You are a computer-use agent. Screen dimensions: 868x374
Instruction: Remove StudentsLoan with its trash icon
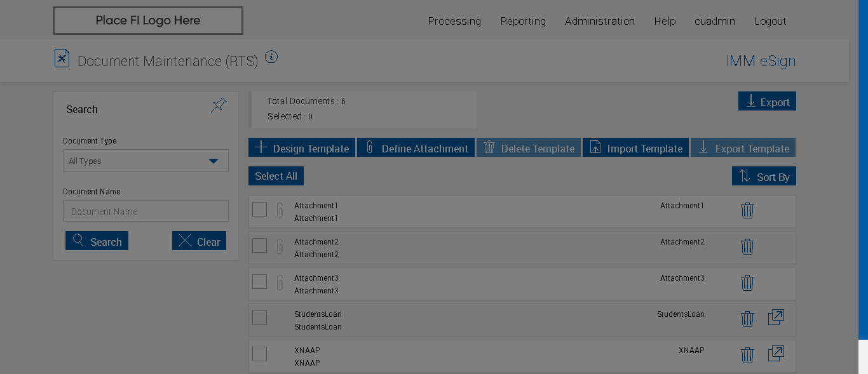(747, 319)
